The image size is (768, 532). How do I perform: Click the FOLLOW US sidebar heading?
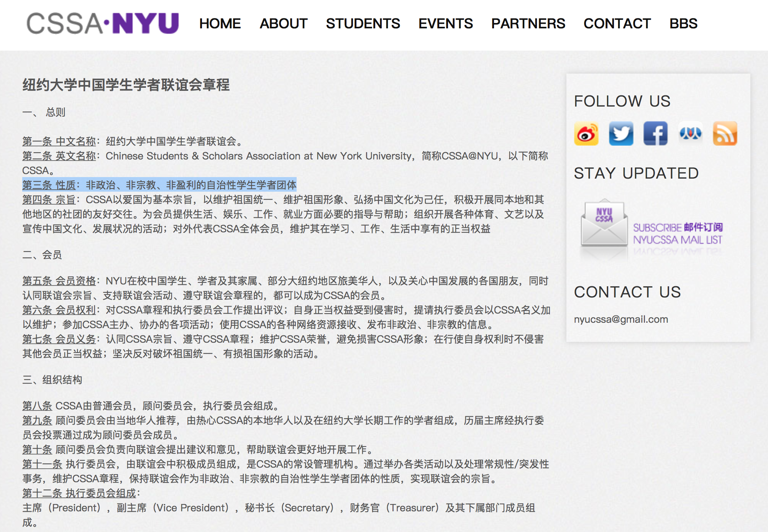pos(622,101)
